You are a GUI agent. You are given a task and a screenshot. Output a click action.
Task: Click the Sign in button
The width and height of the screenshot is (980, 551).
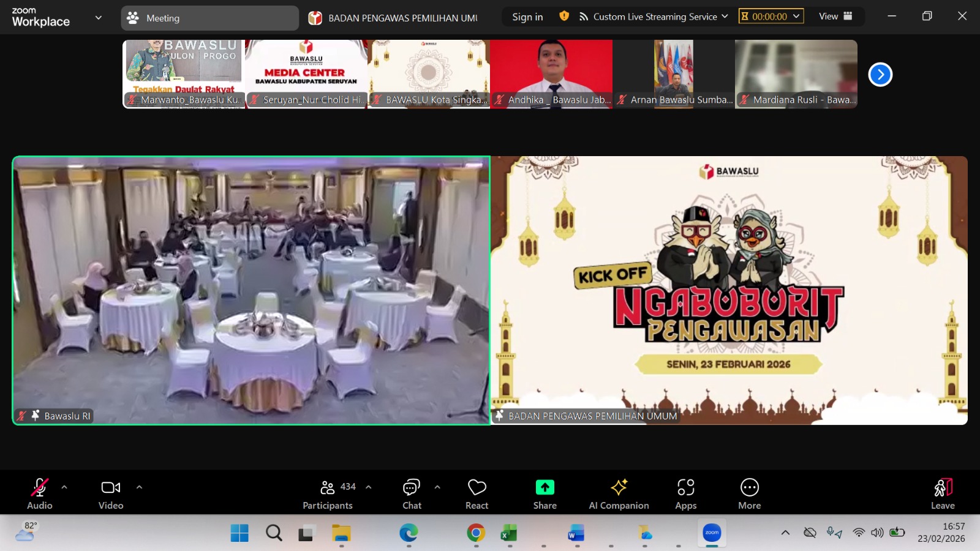pos(527,17)
